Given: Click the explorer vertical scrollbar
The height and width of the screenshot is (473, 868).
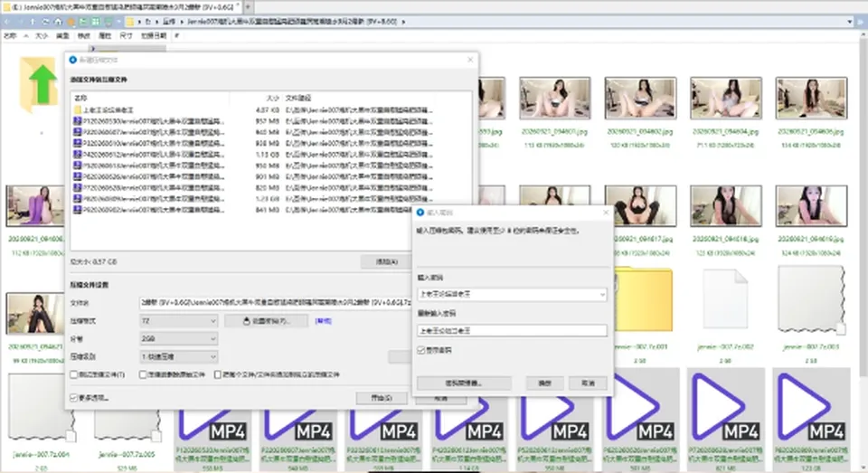Looking at the screenshot, I should point(862,211).
